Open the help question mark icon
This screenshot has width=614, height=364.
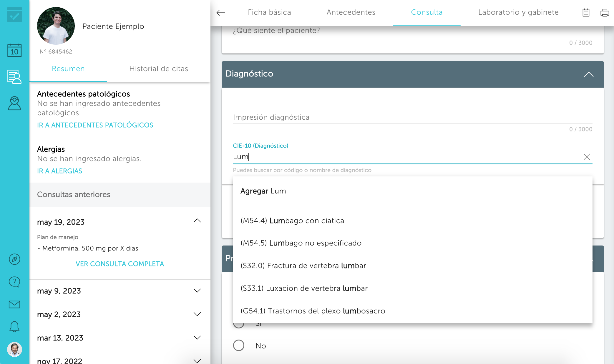[x=14, y=282]
